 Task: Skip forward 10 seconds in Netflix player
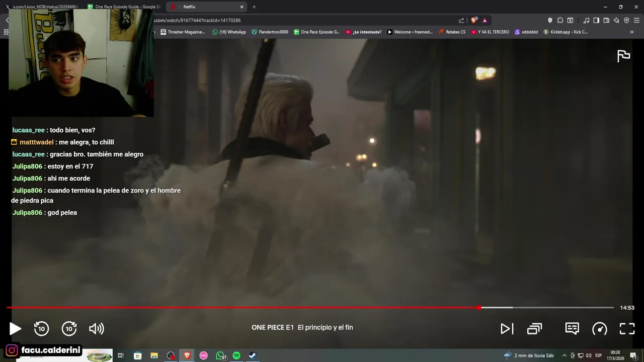69,329
